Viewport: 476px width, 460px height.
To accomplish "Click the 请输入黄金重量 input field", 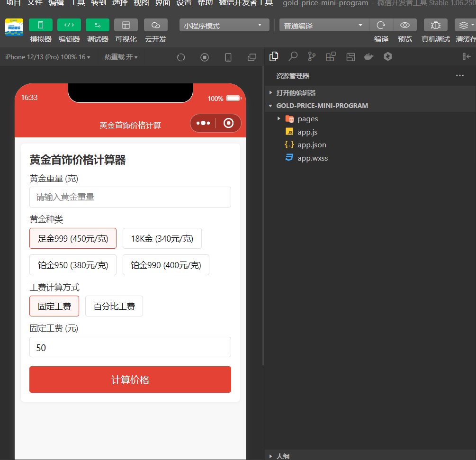I will click(x=130, y=197).
